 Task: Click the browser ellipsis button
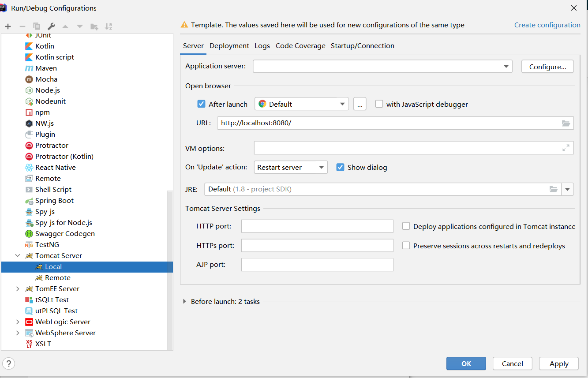coord(360,104)
